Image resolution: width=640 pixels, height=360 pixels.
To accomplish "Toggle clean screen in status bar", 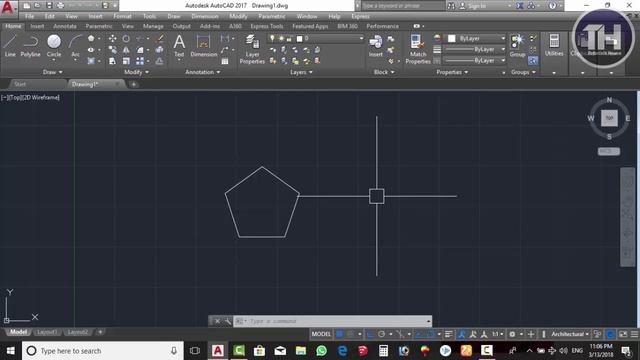I will (x=623, y=334).
